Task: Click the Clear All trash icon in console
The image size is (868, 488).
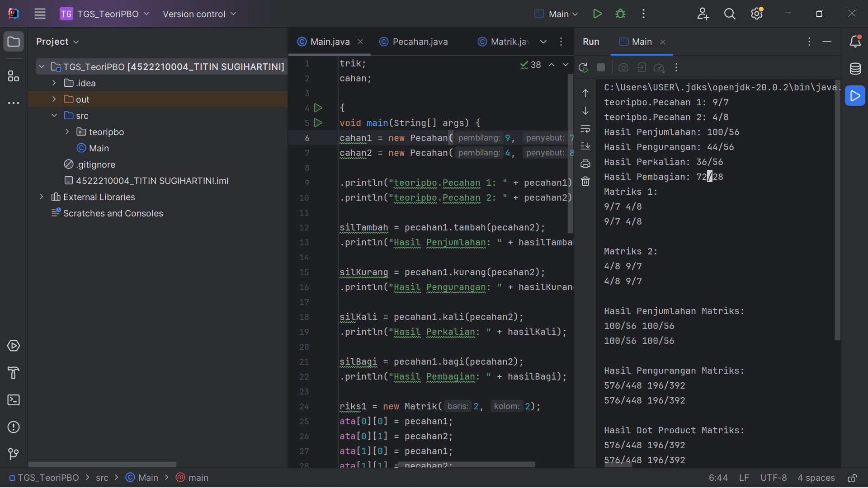Action: pyautogui.click(x=585, y=182)
